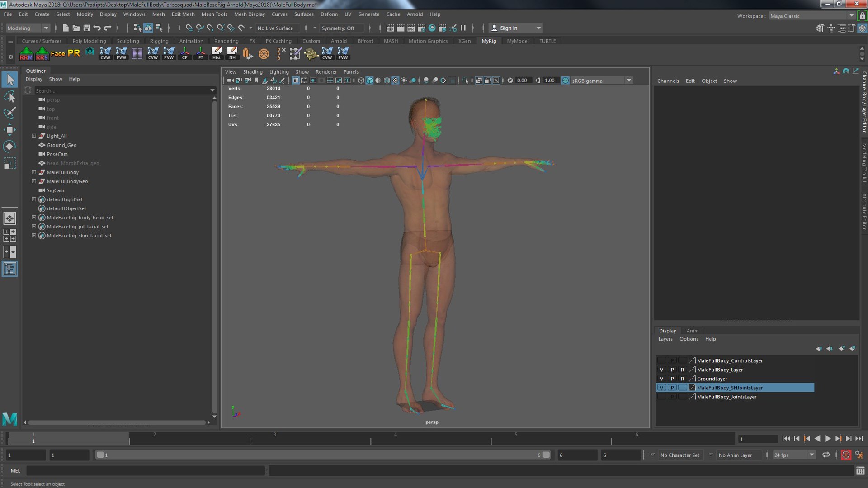868x488 pixels.
Task: Open the Deform menu
Action: pos(329,14)
